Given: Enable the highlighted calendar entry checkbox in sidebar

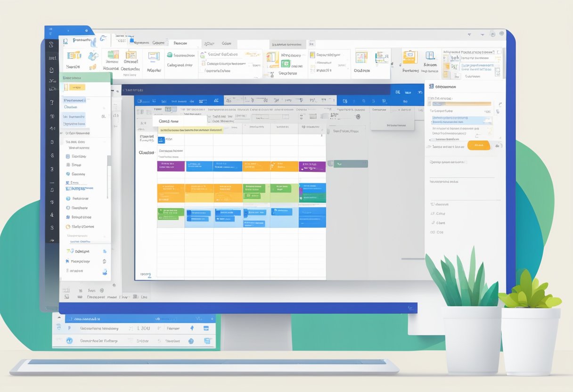Looking at the screenshot, I should [x=67, y=87].
